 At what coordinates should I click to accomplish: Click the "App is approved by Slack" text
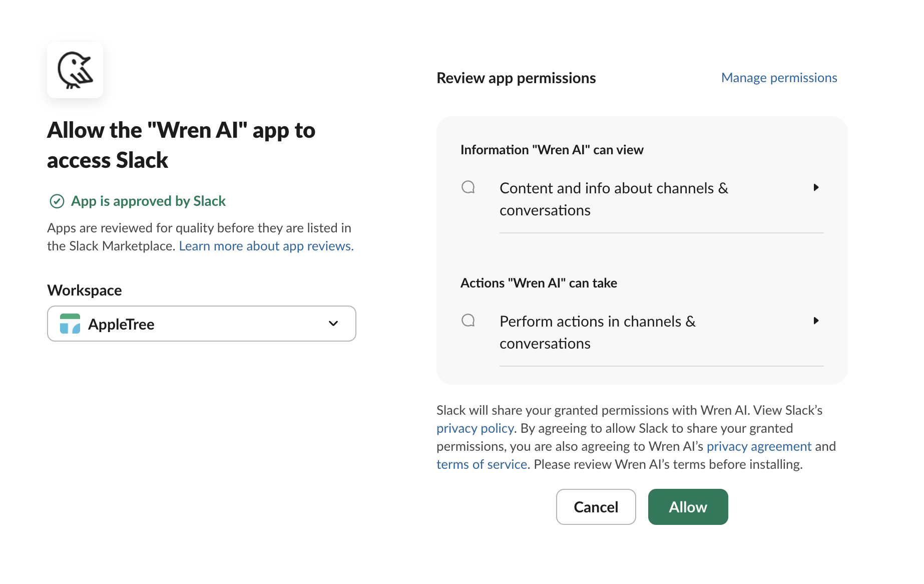pos(148,201)
